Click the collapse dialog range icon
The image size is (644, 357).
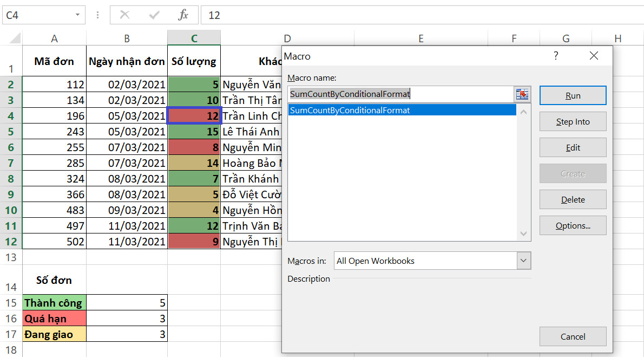tap(522, 94)
